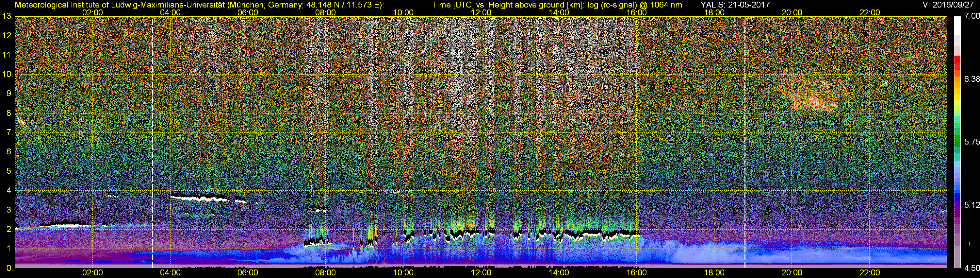Click 14:00 on the bottom time axis
Screen dimensions: 980x278
tap(559, 273)
